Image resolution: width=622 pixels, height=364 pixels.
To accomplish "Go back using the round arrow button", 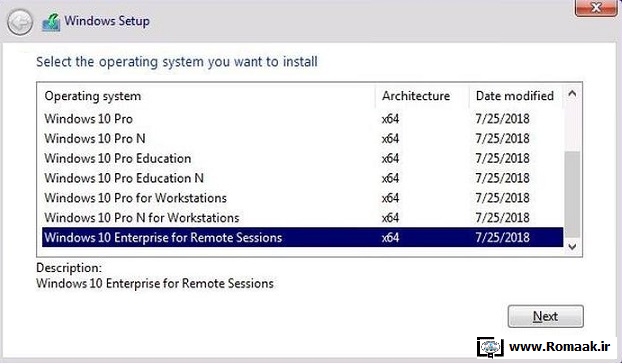I will click(x=20, y=22).
